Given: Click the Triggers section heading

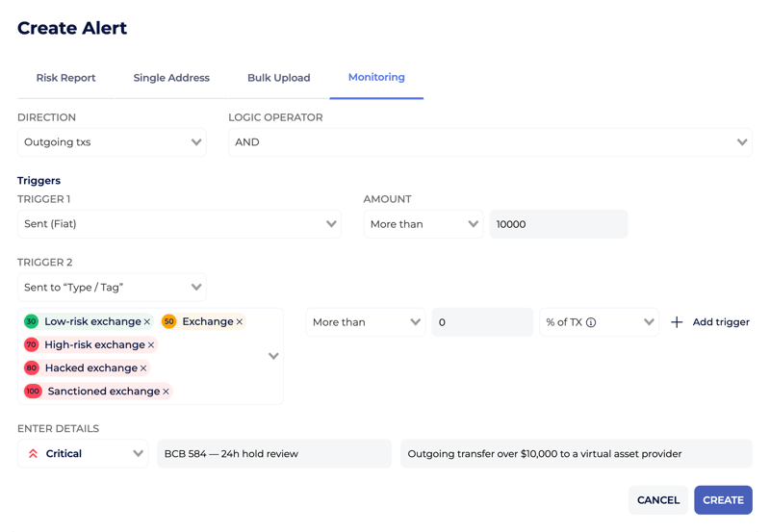Looking at the screenshot, I should pos(38,181).
